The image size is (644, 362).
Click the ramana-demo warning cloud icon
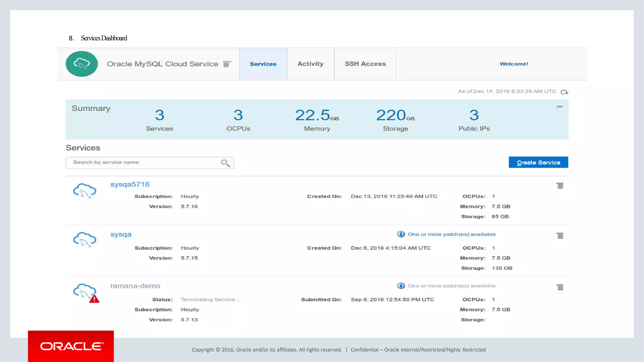[86, 293]
